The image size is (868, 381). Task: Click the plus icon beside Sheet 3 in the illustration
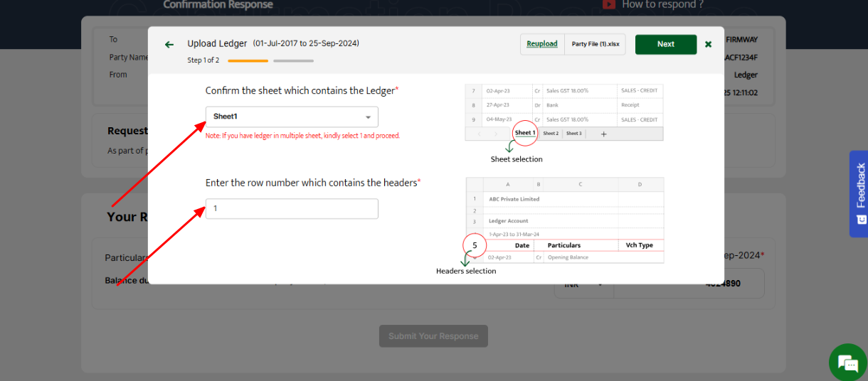tap(603, 134)
